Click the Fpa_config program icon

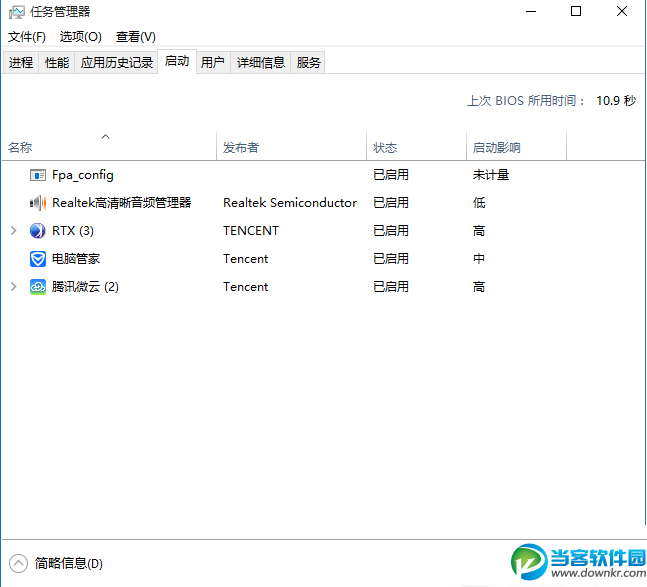38,175
